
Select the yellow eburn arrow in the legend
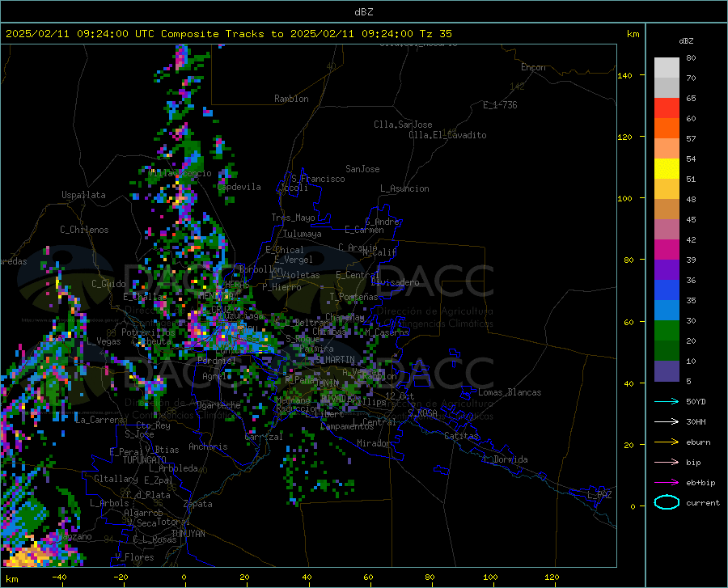(x=667, y=442)
